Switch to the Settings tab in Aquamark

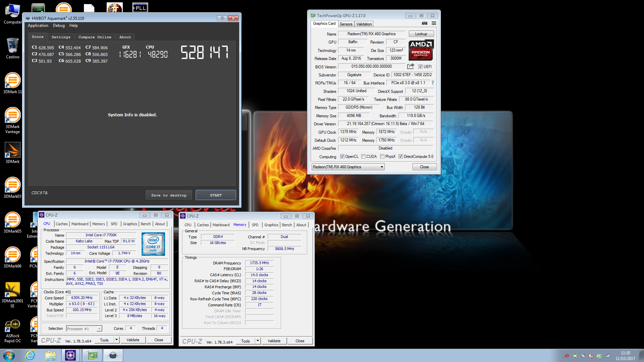61,37
